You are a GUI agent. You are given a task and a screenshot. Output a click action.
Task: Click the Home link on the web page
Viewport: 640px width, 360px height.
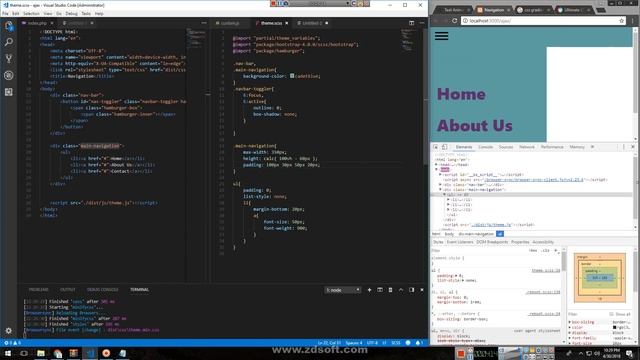(x=461, y=94)
